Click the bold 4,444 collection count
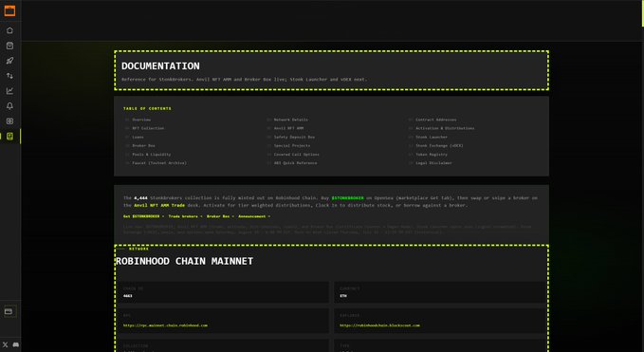 click(140, 198)
